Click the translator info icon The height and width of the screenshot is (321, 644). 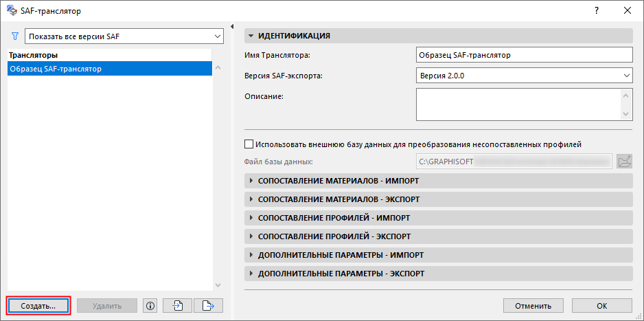pos(150,305)
